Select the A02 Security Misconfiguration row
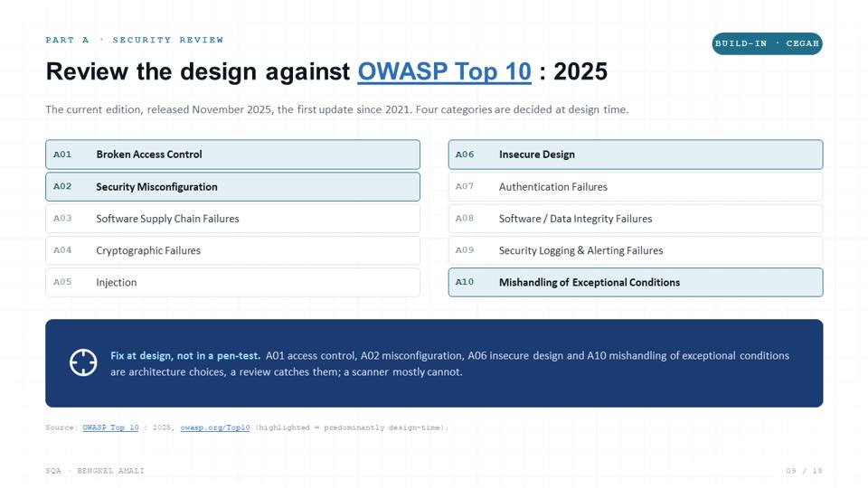This screenshot has width=868, height=488. 232,186
